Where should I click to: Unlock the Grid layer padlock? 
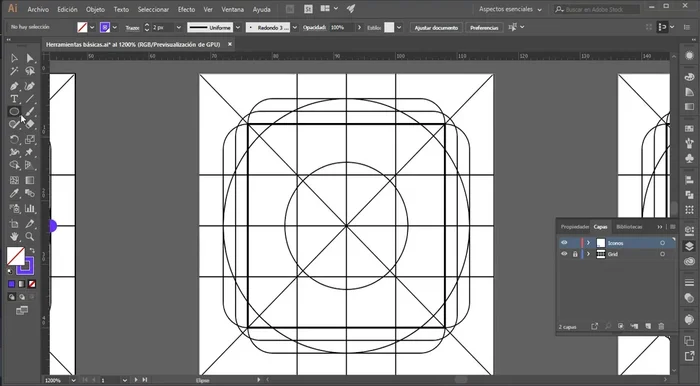(x=575, y=254)
